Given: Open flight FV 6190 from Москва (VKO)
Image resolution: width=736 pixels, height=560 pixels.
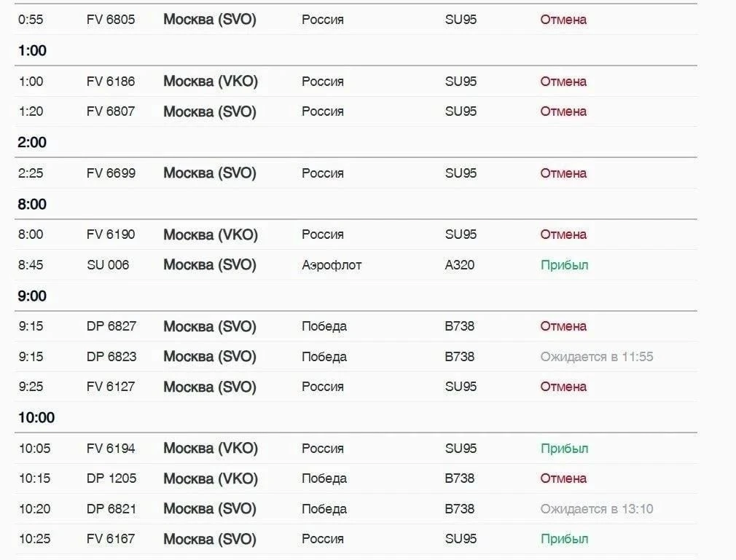Looking at the screenshot, I should (356, 234).
